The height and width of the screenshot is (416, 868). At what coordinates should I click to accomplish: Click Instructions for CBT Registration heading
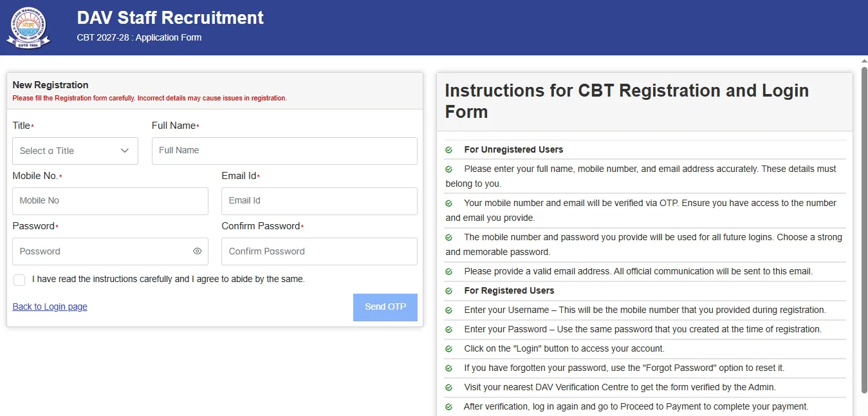click(x=627, y=101)
